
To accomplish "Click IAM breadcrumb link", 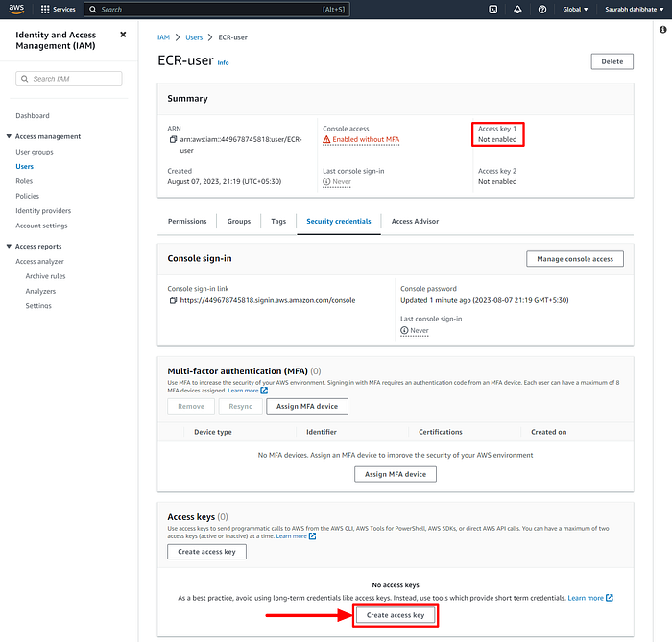I will pyautogui.click(x=164, y=37).
